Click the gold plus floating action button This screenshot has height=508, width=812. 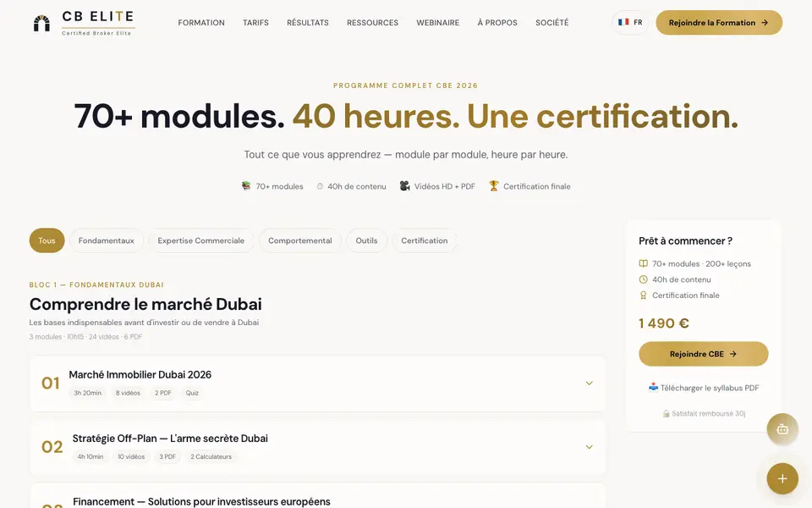(x=782, y=478)
